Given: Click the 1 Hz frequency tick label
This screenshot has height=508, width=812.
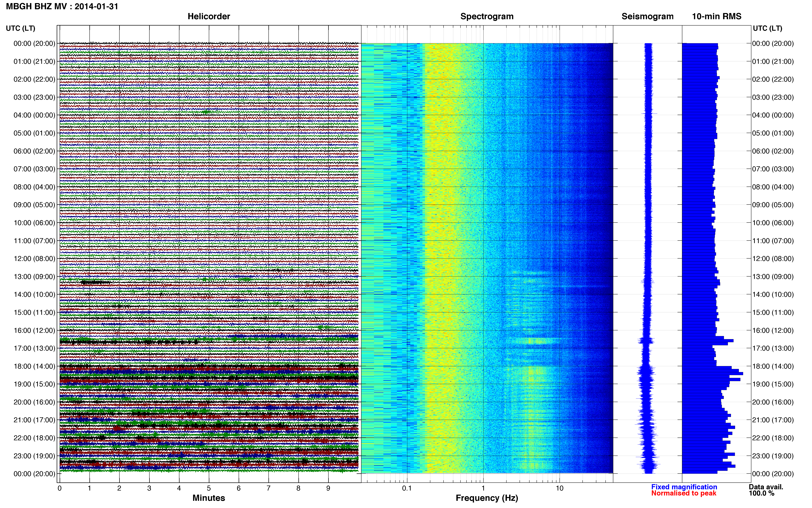Looking at the screenshot, I should [483, 488].
